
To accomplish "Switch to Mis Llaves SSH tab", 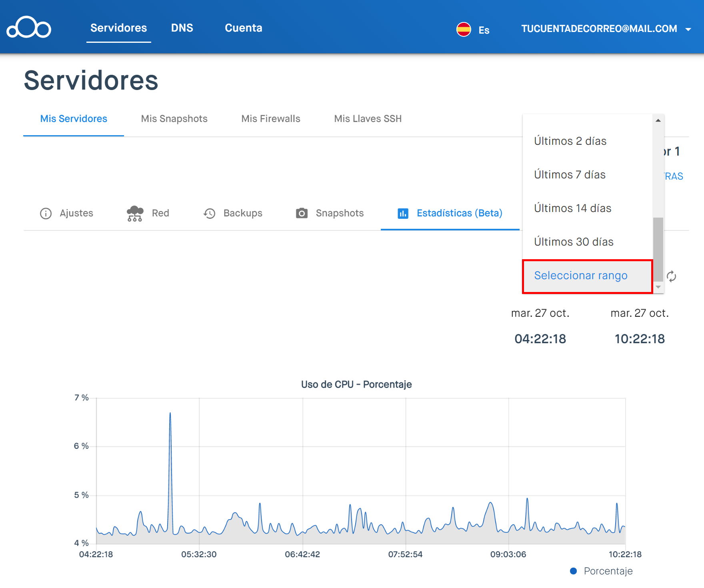I will click(368, 119).
